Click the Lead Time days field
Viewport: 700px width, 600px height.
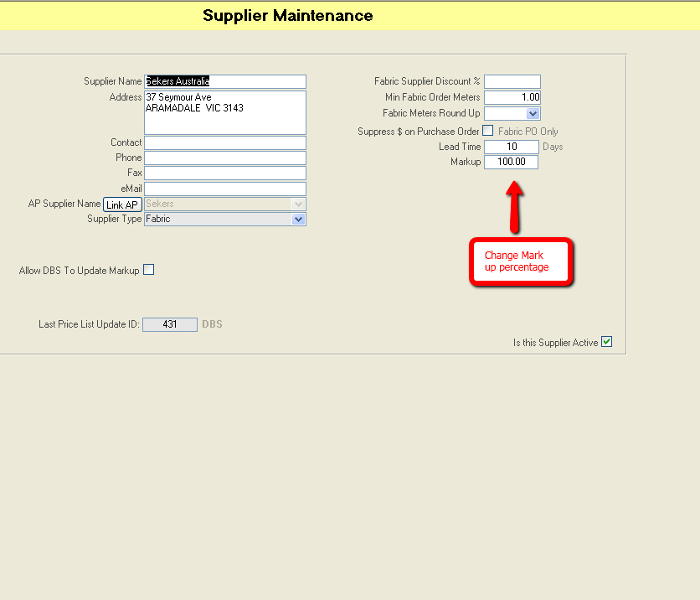tap(512, 146)
